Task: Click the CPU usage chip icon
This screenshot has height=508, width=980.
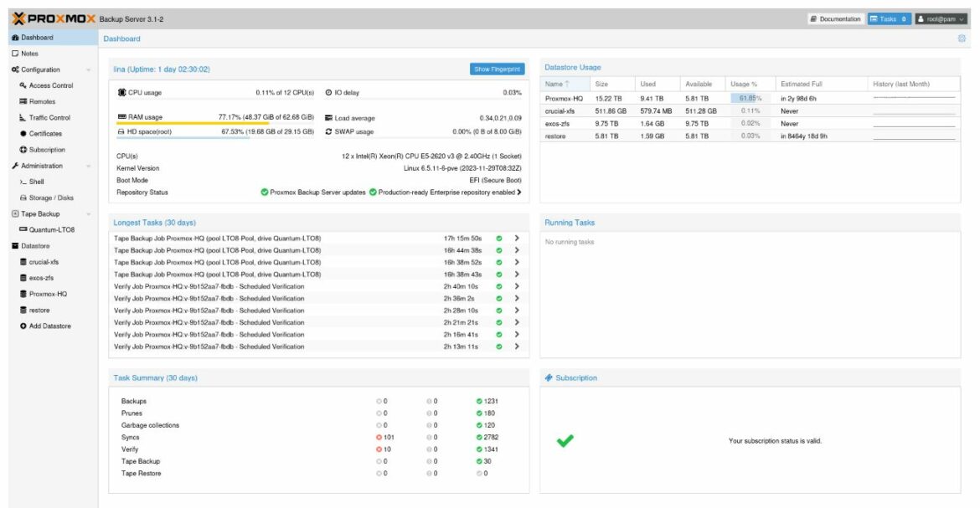Action: click(122, 92)
